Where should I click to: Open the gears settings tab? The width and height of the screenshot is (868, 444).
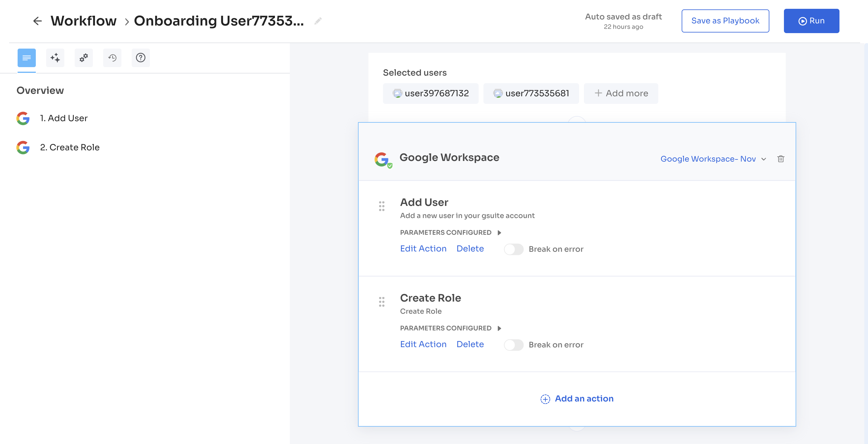pyautogui.click(x=83, y=58)
